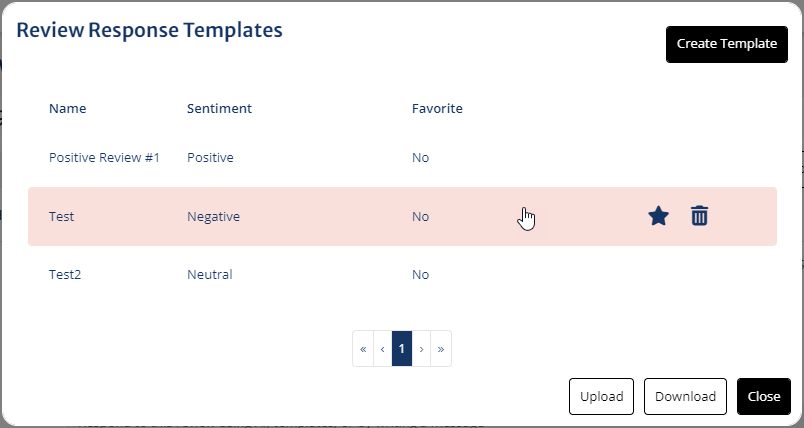Go to first page with double left arrows
Viewport: 804px width, 428px height.
click(363, 349)
